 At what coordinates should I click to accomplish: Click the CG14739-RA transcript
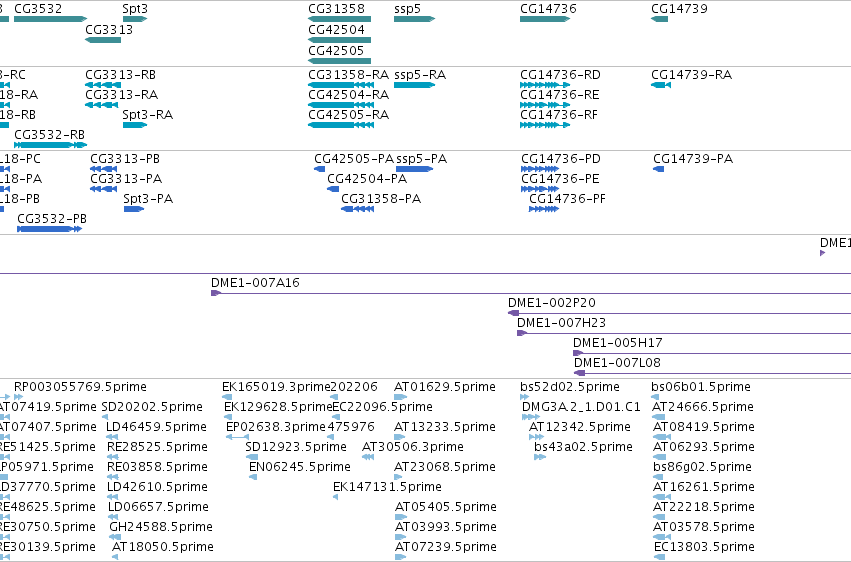pos(661,85)
